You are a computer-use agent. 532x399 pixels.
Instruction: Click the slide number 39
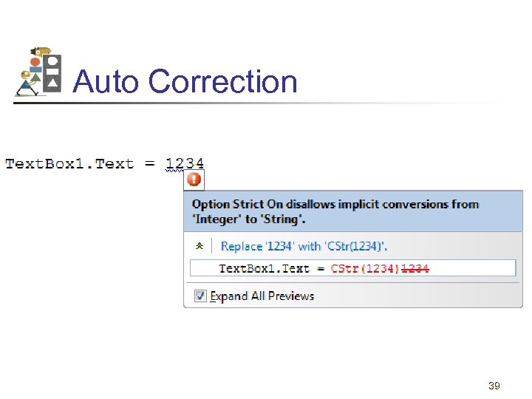(x=494, y=386)
